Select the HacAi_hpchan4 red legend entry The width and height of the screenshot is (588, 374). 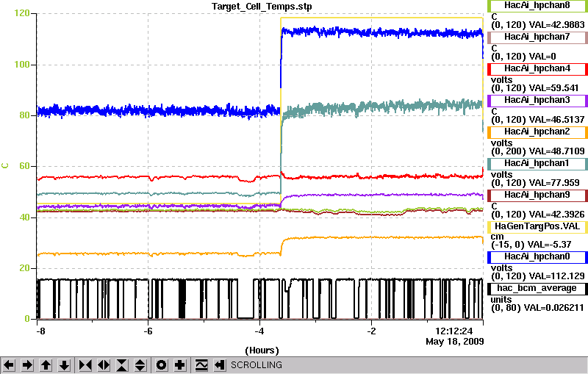point(537,69)
